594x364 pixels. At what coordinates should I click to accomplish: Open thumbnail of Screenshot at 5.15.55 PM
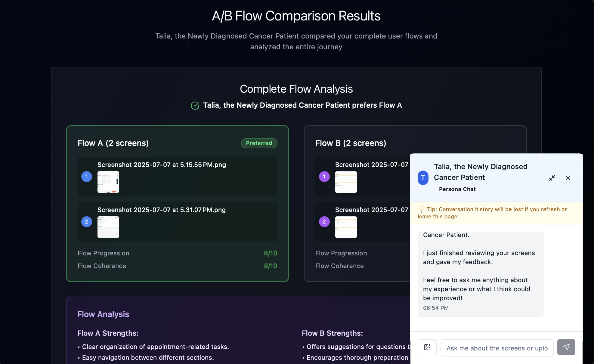coord(108,182)
